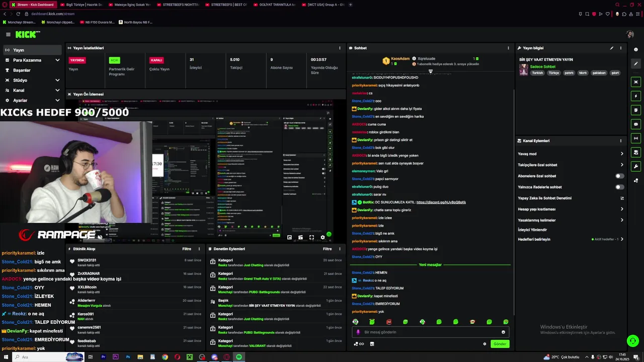
Task: Toggle the broadcast signal widget in right rail
Action: pos(636,138)
